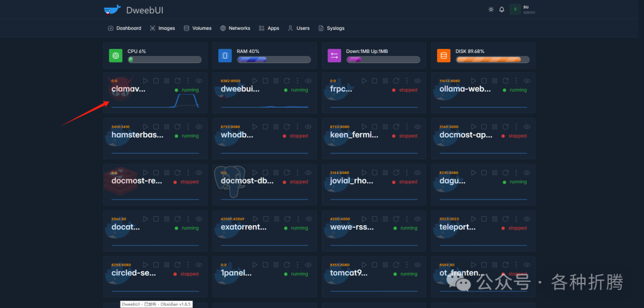The width and height of the screenshot is (644, 308).
Task: Open the clamav container name link
Action: (x=129, y=89)
